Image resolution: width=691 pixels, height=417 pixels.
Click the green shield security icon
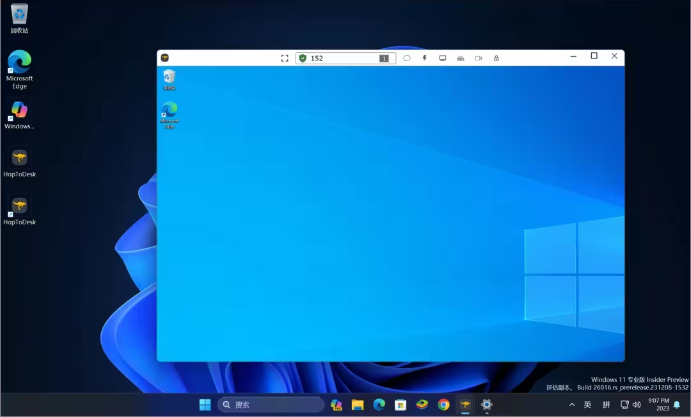click(x=303, y=58)
